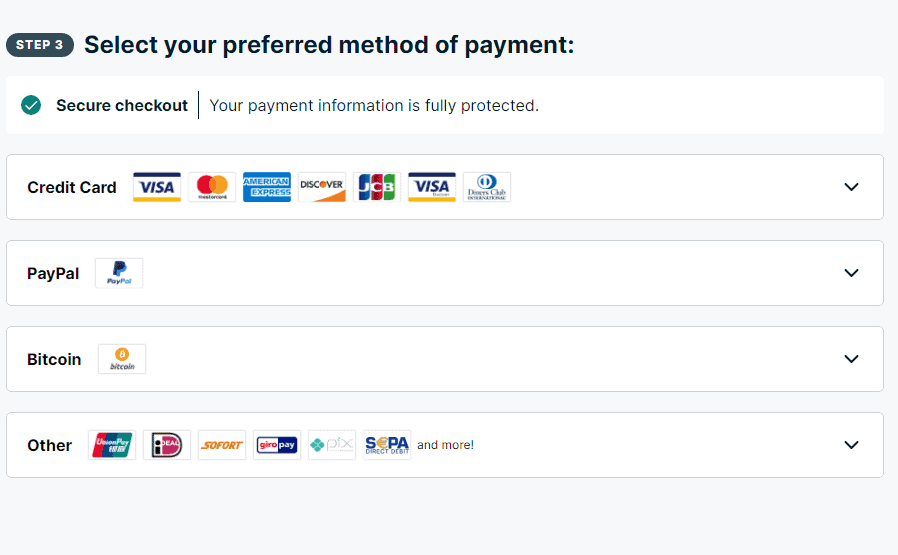Choose the SOFORT payment logo
The image size is (898, 555).
click(222, 445)
